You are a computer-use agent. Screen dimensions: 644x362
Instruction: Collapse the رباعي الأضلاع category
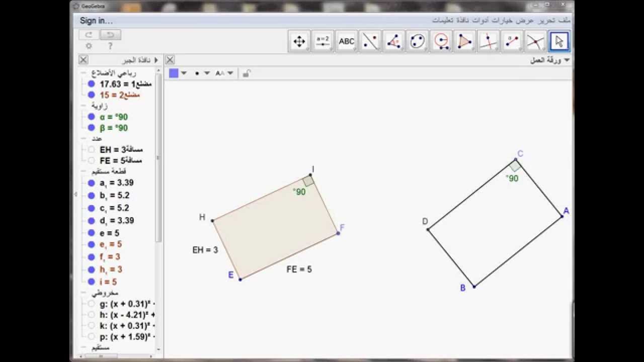[x=84, y=73]
